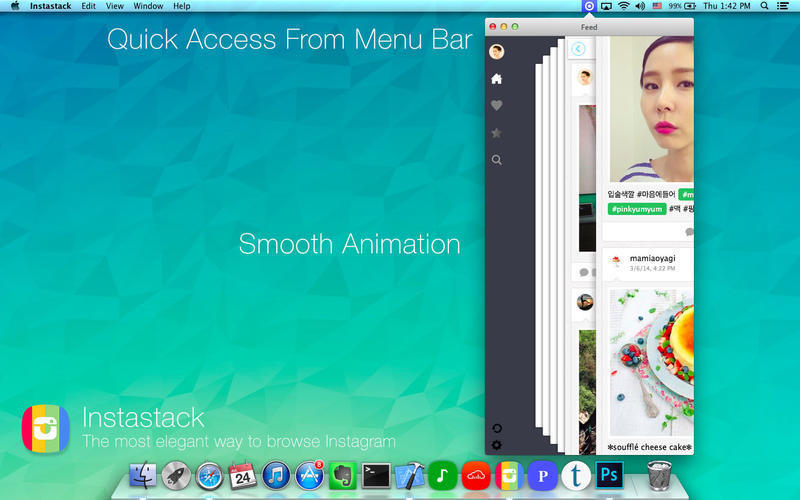This screenshot has width=800, height=500.
Task: Open the Search magnifier in sidebar
Action: 496,160
